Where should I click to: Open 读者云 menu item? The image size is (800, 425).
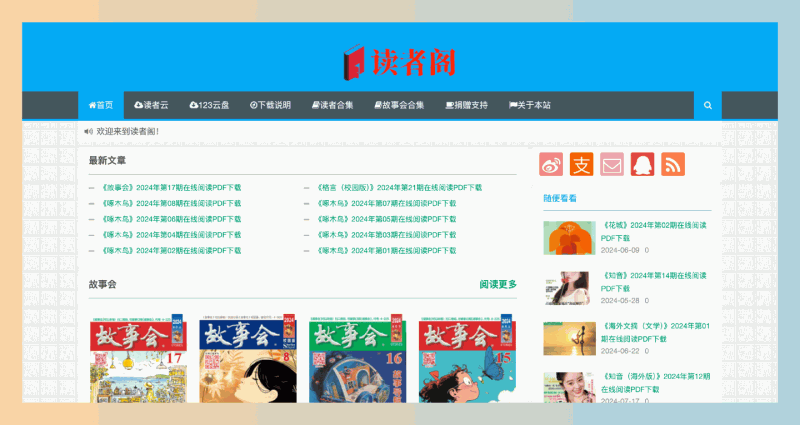pos(151,105)
